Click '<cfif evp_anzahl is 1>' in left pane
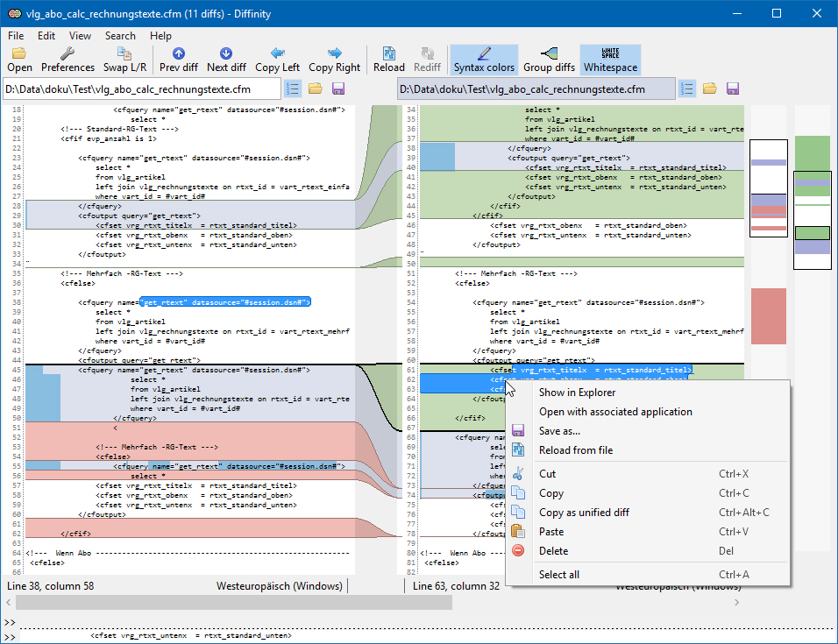838x644 pixels. (109, 138)
